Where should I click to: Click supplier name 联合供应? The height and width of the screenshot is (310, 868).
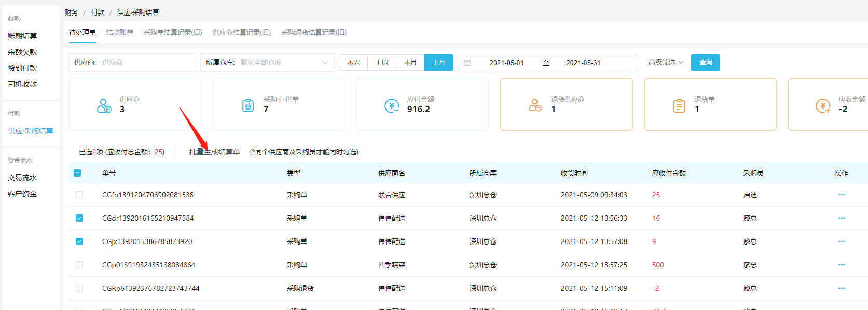392,195
